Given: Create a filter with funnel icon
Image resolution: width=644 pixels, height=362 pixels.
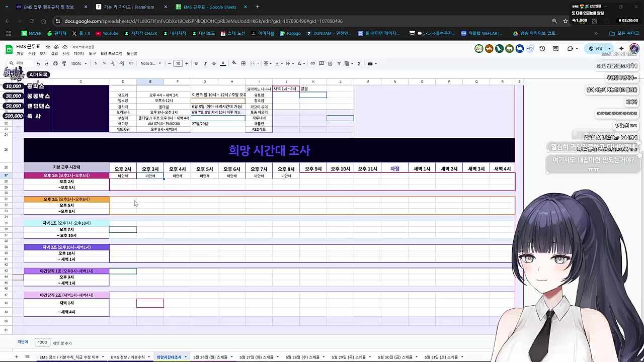Looking at the screenshot, I should 339,64.
